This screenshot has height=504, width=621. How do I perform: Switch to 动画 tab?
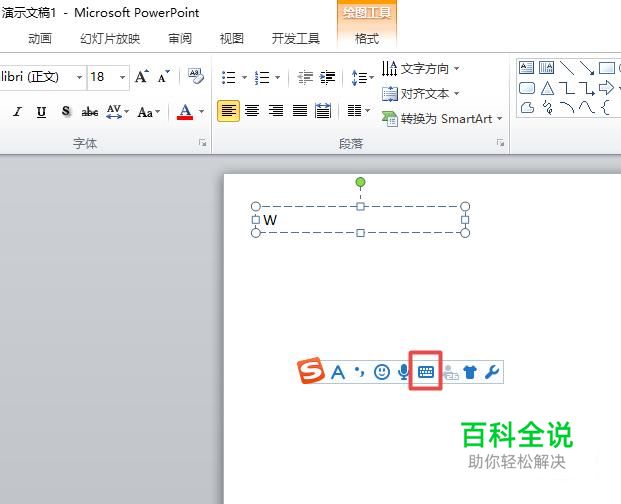tap(40, 39)
